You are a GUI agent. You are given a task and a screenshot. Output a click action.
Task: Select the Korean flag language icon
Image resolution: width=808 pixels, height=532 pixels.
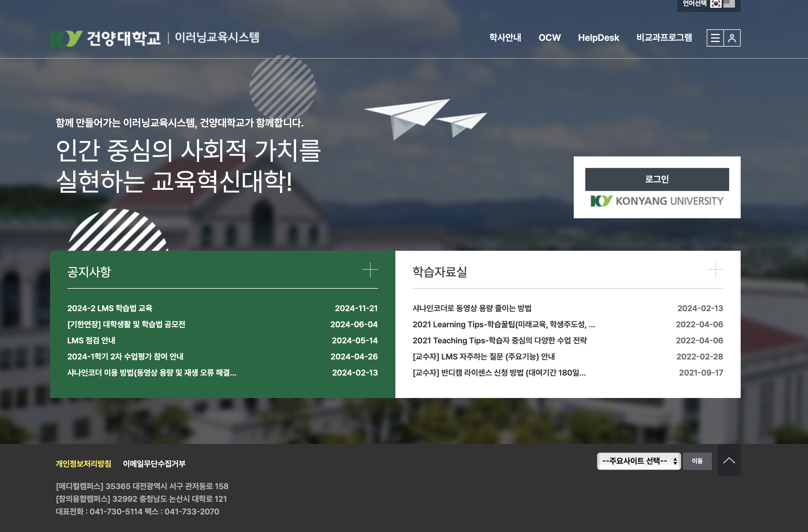coord(716,4)
